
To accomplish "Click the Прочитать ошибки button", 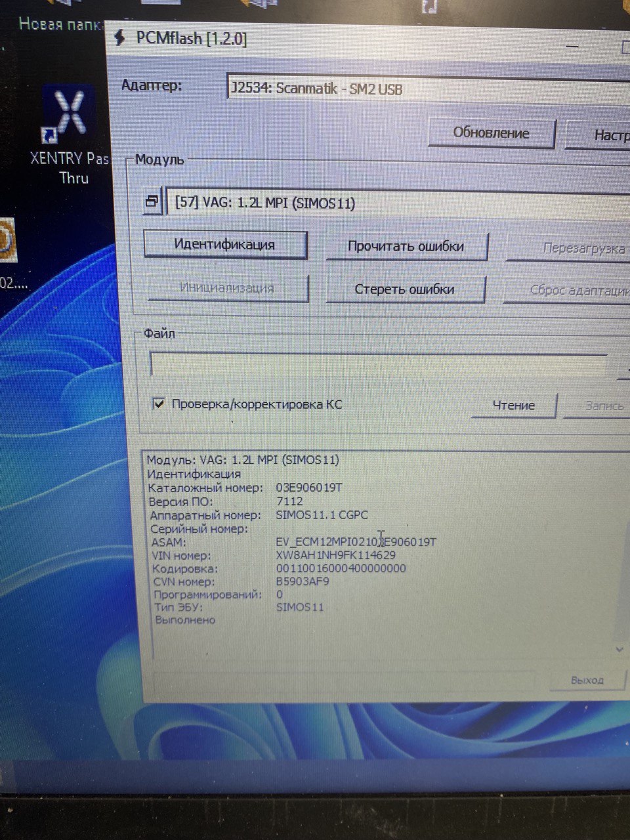I will 406,247.
